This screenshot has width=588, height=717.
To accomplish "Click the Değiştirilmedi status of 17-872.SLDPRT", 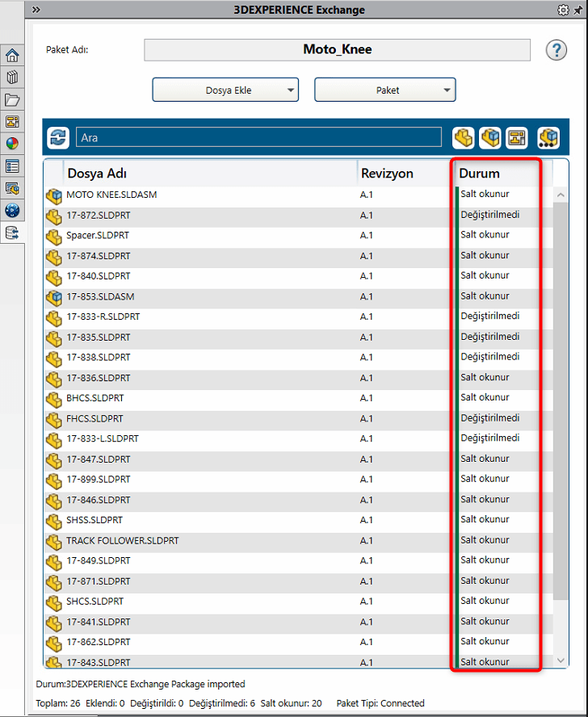I will (490, 215).
